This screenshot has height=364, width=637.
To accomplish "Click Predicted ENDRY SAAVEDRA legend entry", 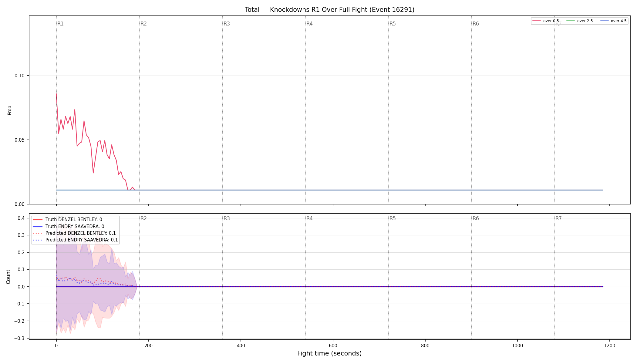I will click(75, 240).
